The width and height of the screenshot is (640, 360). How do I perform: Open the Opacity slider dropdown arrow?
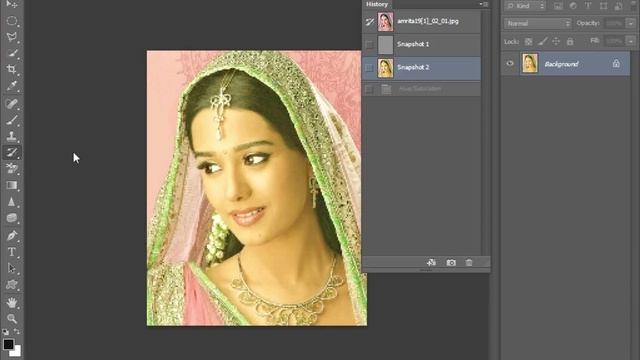(631, 23)
